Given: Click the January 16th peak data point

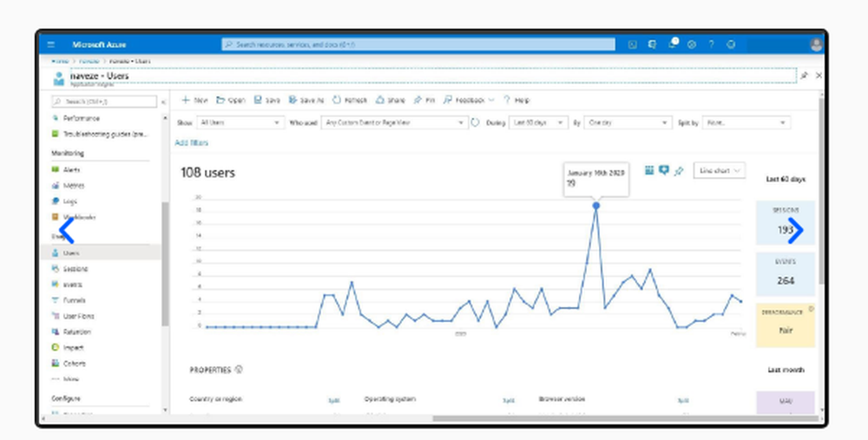Looking at the screenshot, I should coord(596,206).
